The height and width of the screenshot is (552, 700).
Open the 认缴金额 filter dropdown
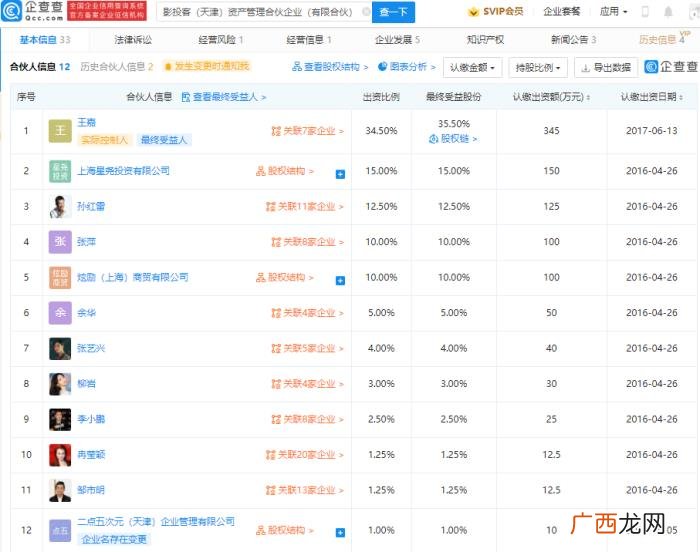[x=472, y=68]
